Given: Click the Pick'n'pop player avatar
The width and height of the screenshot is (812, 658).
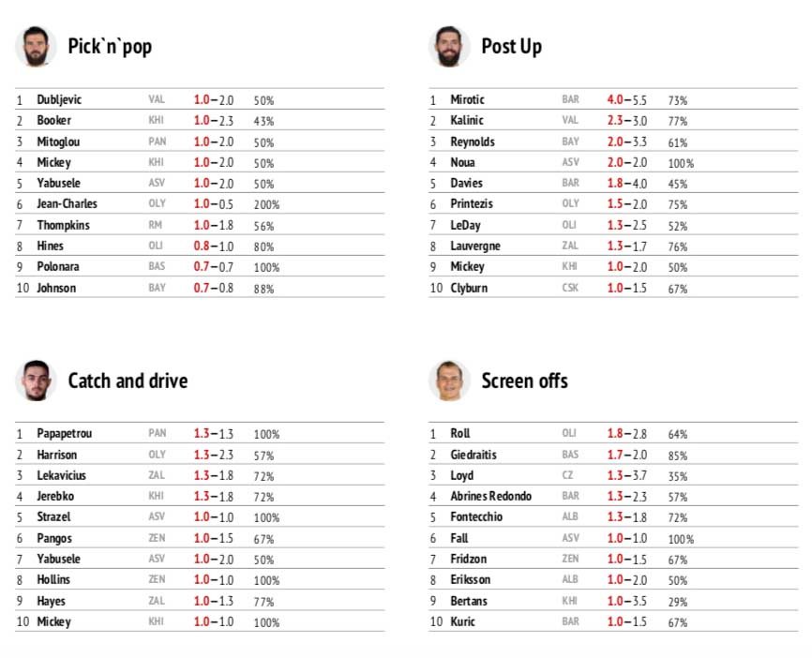Looking at the screenshot, I should click(36, 46).
